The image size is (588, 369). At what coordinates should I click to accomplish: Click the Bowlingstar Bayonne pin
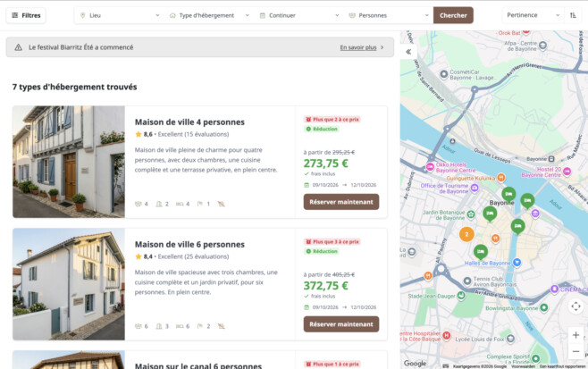click(543, 308)
